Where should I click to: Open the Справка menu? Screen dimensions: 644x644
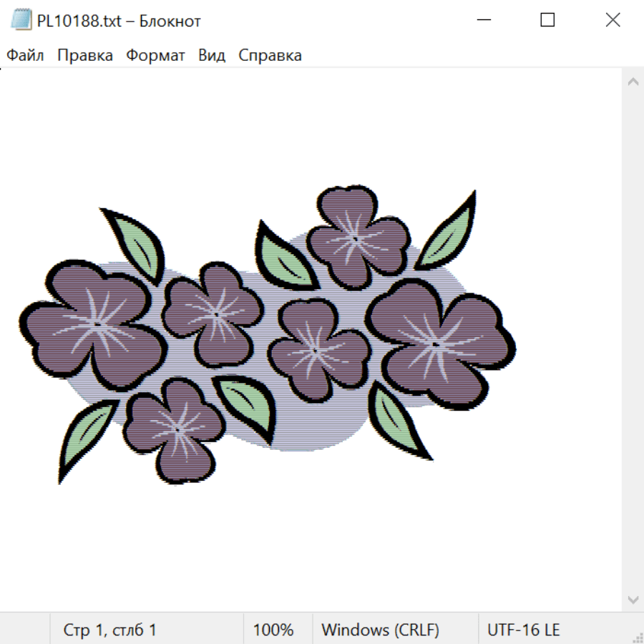pyautogui.click(x=270, y=56)
